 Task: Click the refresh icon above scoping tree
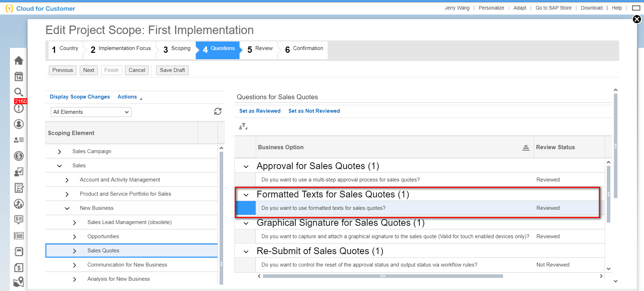tap(218, 111)
